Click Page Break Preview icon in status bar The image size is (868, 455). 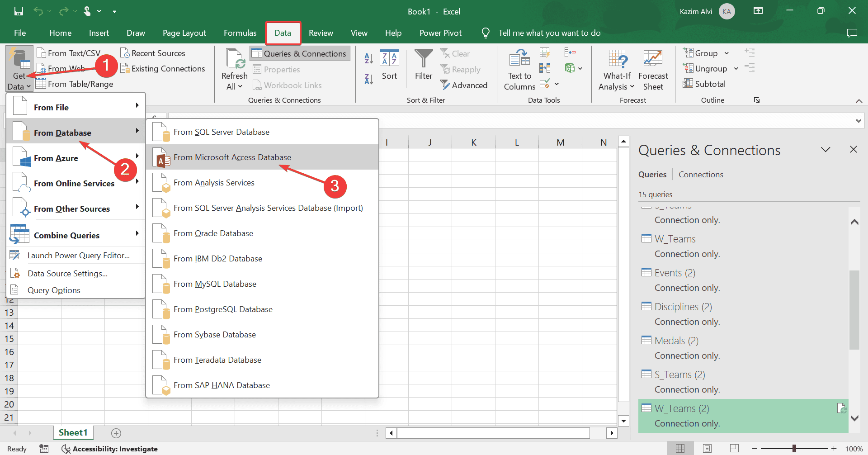(734, 449)
